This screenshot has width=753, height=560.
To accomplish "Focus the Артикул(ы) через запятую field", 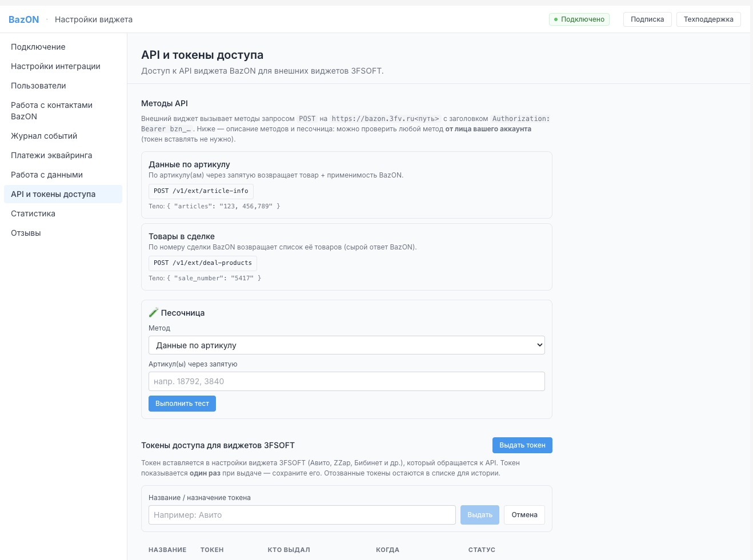I will (x=346, y=381).
